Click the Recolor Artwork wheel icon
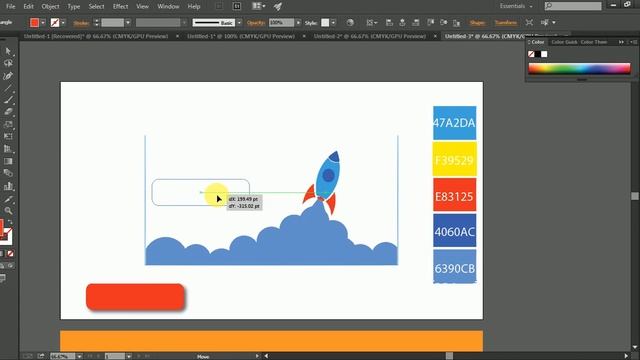 (350, 23)
